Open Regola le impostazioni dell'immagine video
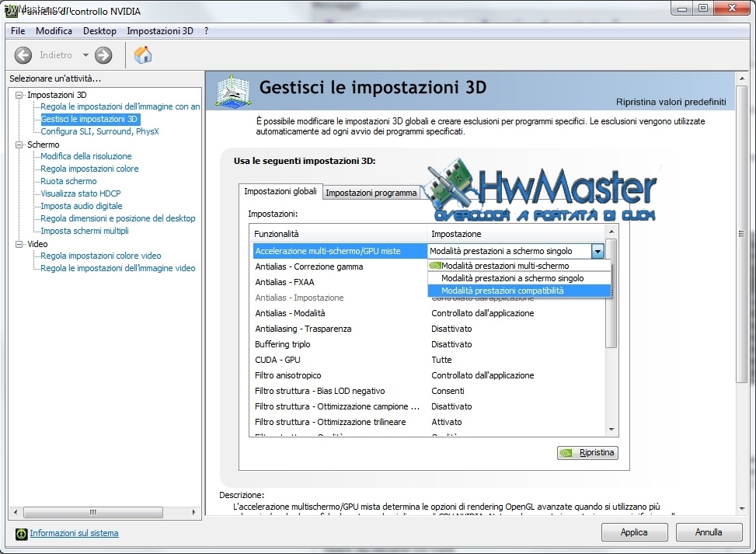756x554 pixels. (117, 268)
